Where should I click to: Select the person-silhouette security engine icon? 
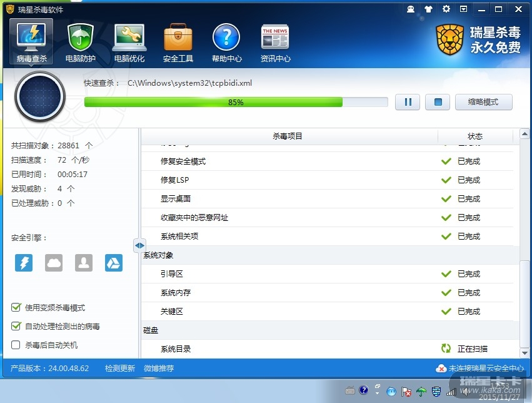[x=84, y=262]
